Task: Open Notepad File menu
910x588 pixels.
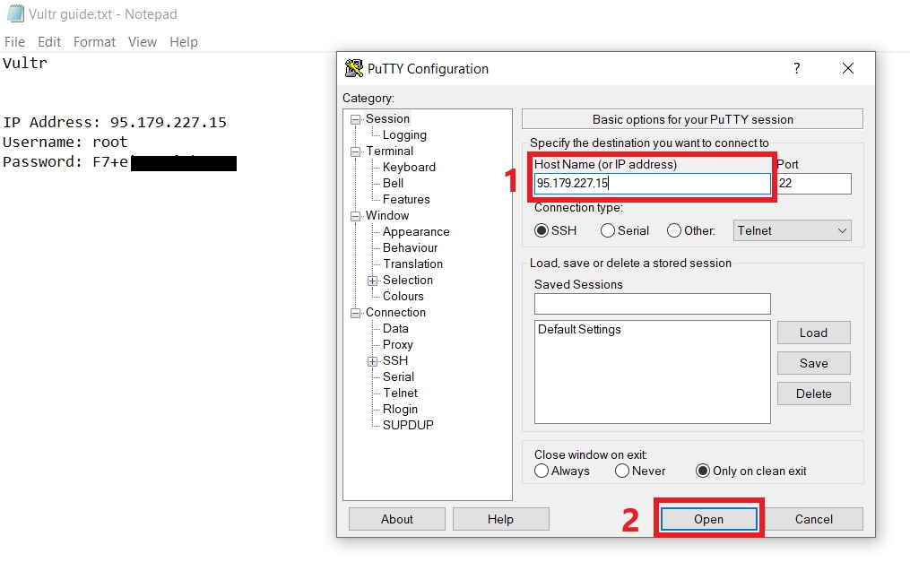Action: pos(14,42)
